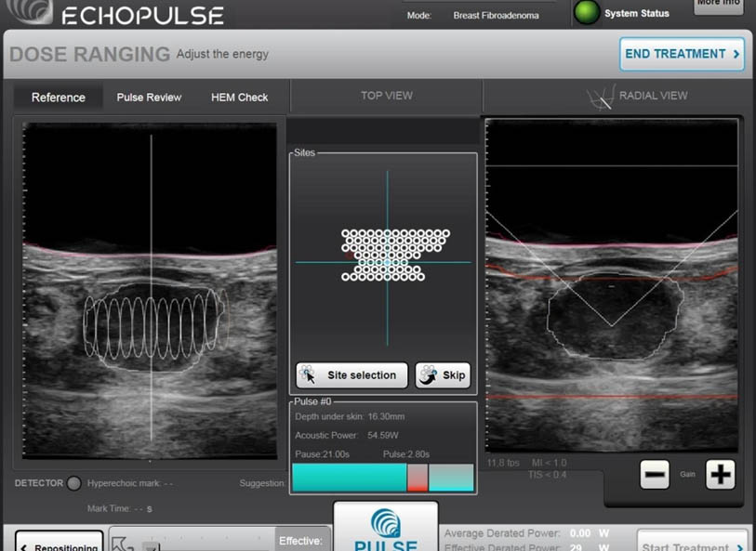Fire a pulse with the PULSE button
This screenshot has height=551, width=756.
tap(386, 527)
